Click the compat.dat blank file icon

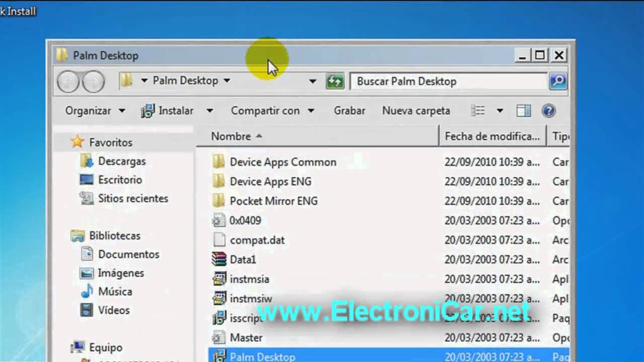tap(218, 240)
